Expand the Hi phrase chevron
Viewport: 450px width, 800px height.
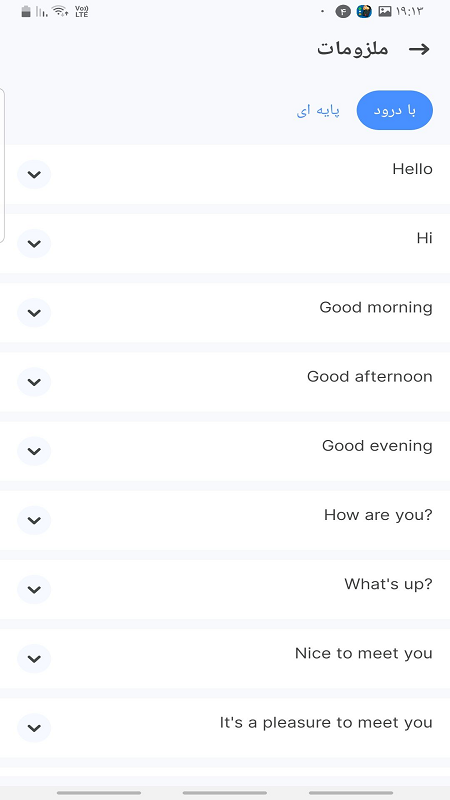point(34,243)
